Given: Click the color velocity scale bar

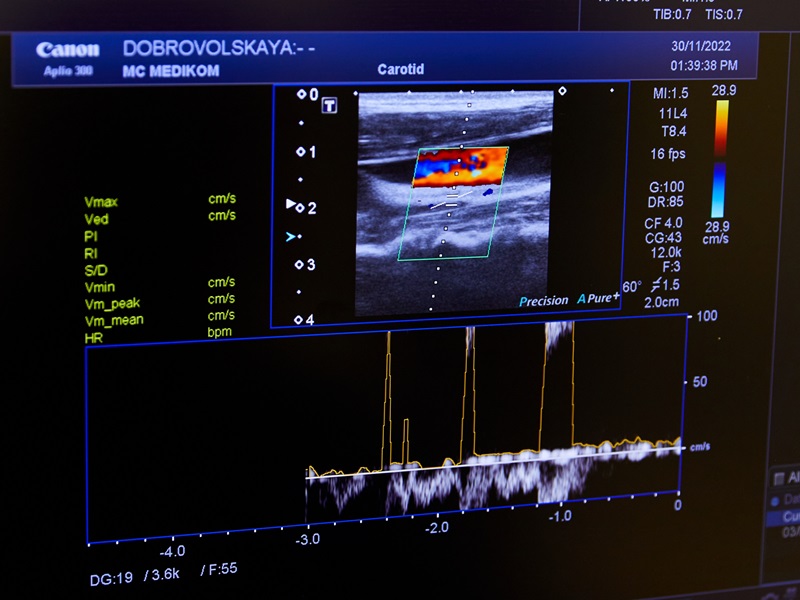Looking at the screenshot, I should 720,160.
